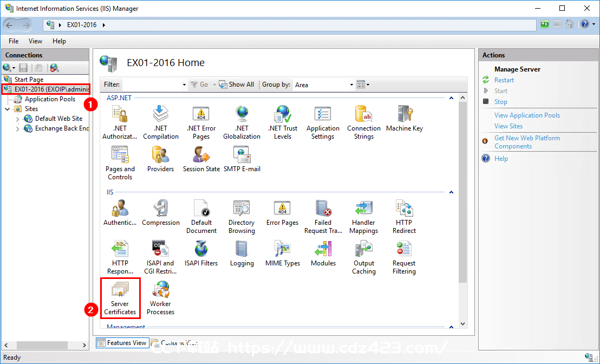Open the Worker Processes feature
Image resolution: width=600 pixels, height=364 pixels.
(161, 298)
